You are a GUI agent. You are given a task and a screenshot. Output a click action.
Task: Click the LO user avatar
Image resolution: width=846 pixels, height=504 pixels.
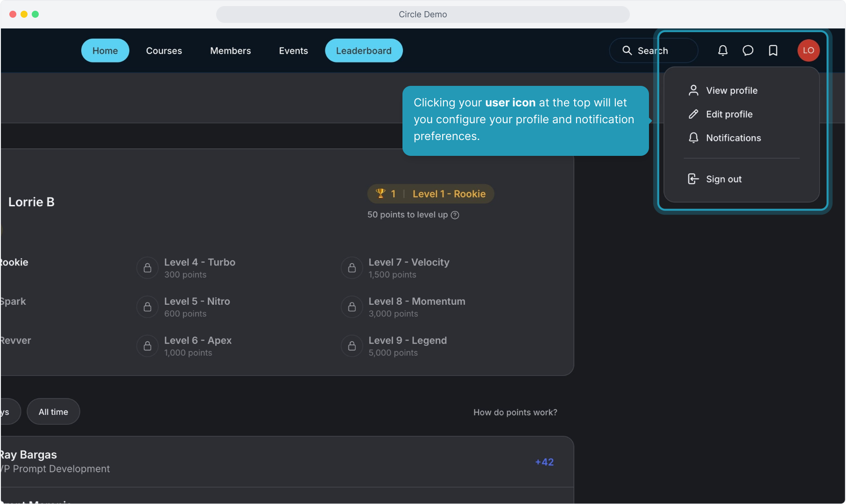808,50
